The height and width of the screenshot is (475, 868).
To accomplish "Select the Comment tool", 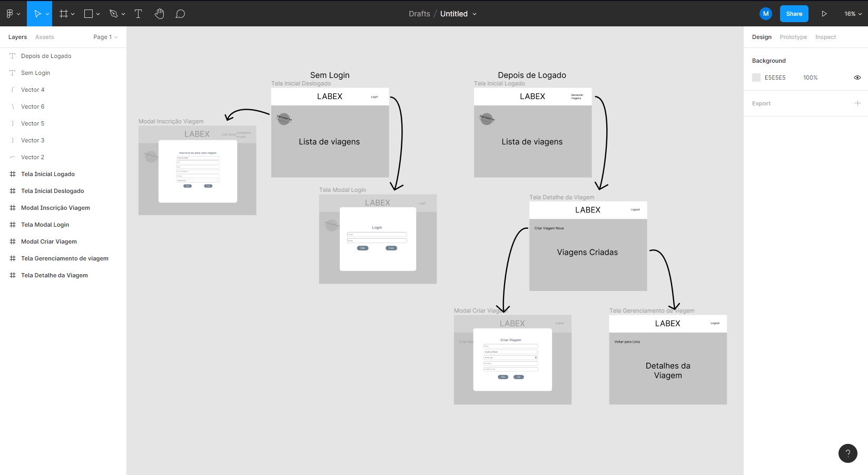I will (x=180, y=14).
